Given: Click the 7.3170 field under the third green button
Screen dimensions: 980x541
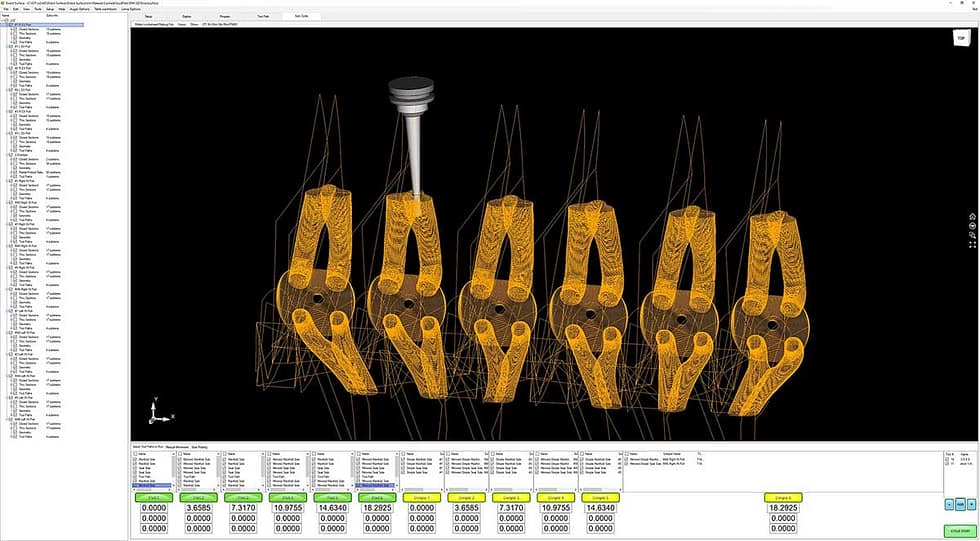Looking at the screenshot, I should (242, 509).
